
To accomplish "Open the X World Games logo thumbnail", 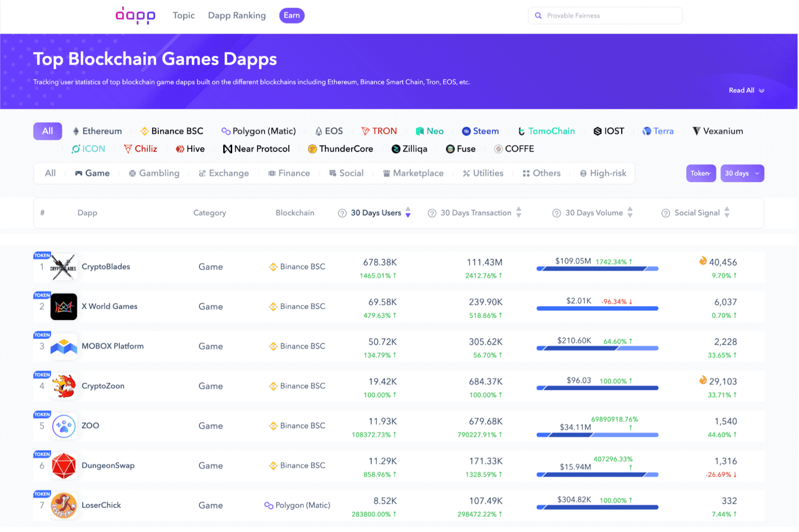I will [63, 306].
